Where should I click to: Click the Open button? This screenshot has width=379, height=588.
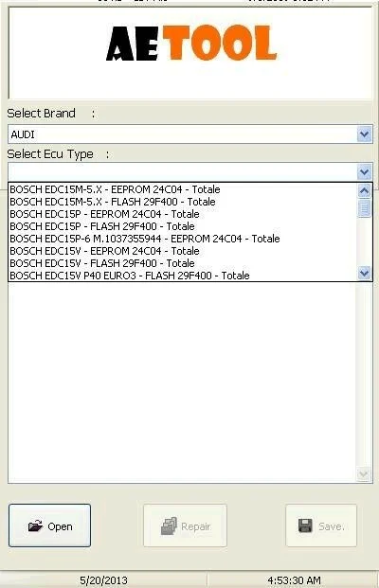tap(49, 526)
